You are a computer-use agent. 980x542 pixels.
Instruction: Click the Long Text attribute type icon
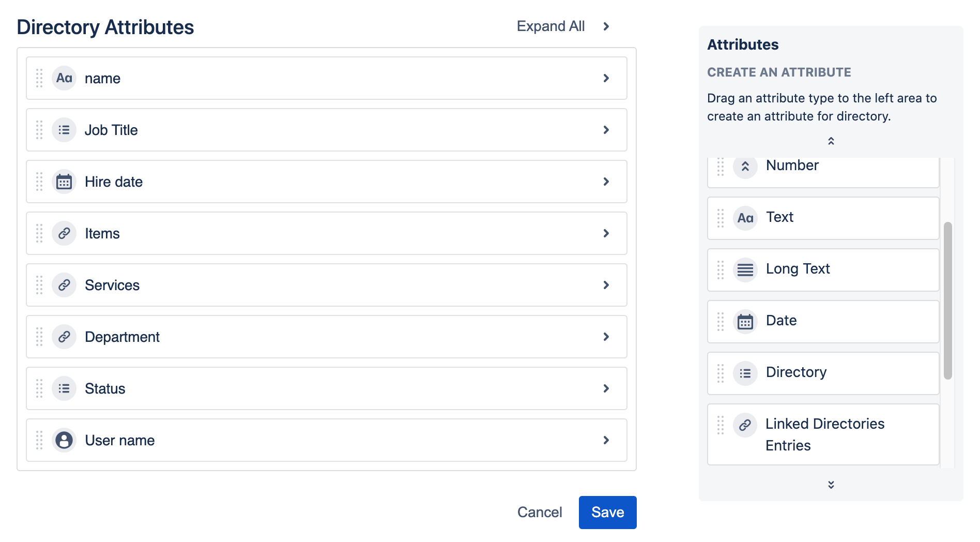pyautogui.click(x=745, y=269)
